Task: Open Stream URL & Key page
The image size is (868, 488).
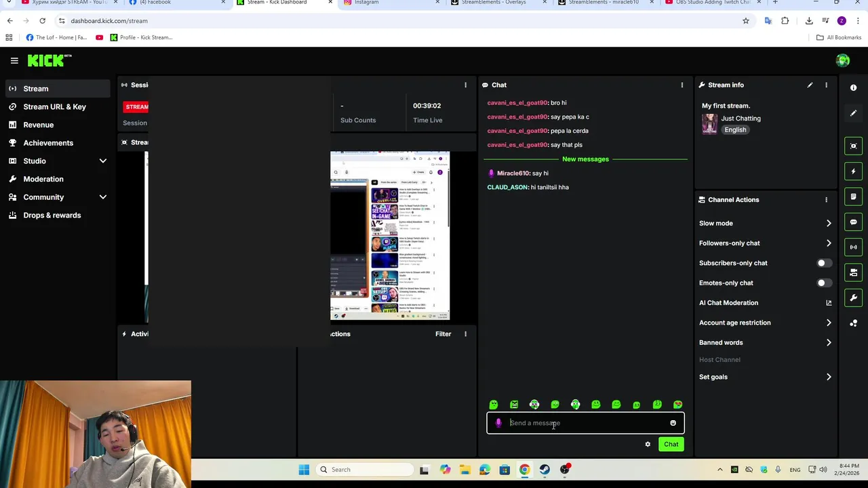Action: (x=58, y=106)
